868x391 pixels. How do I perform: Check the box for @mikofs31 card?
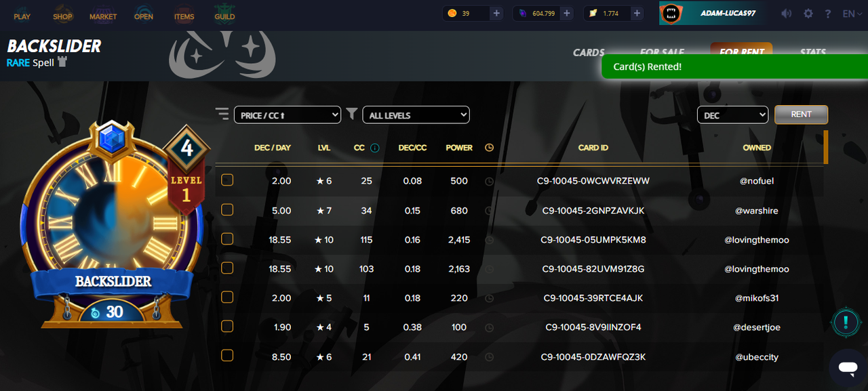click(227, 297)
